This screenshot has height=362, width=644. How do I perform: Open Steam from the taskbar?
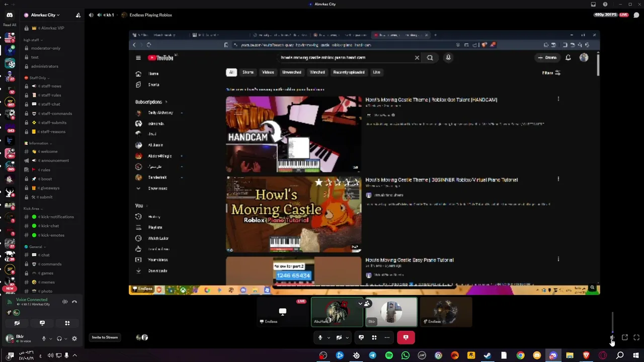pos(487,355)
